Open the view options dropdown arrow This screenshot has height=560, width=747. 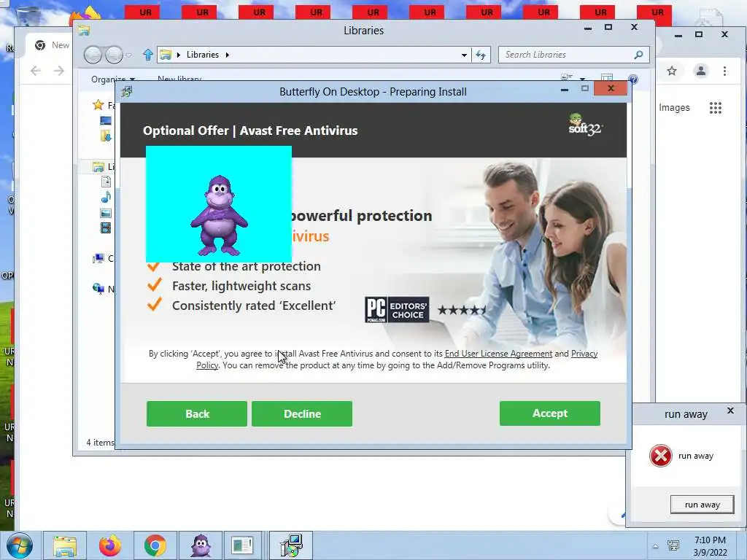(x=582, y=79)
